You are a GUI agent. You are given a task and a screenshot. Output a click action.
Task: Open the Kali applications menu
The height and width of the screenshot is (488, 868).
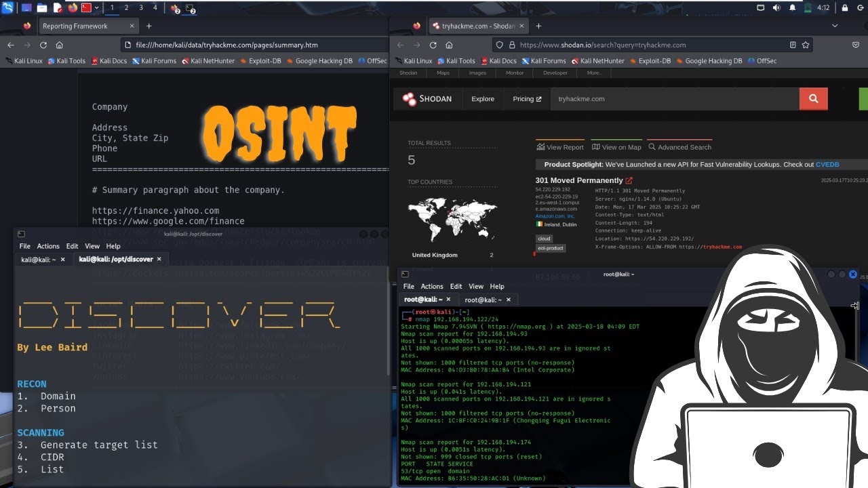coord(8,8)
